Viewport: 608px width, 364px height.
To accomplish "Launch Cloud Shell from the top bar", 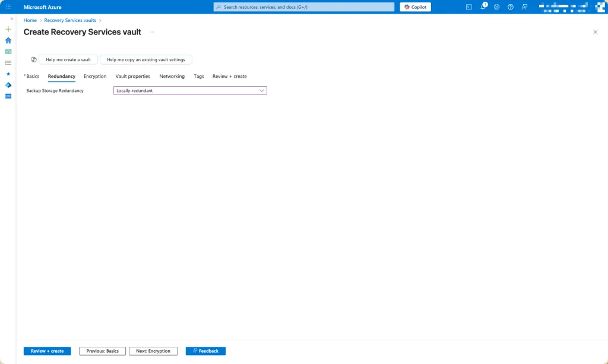I will point(469,7).
